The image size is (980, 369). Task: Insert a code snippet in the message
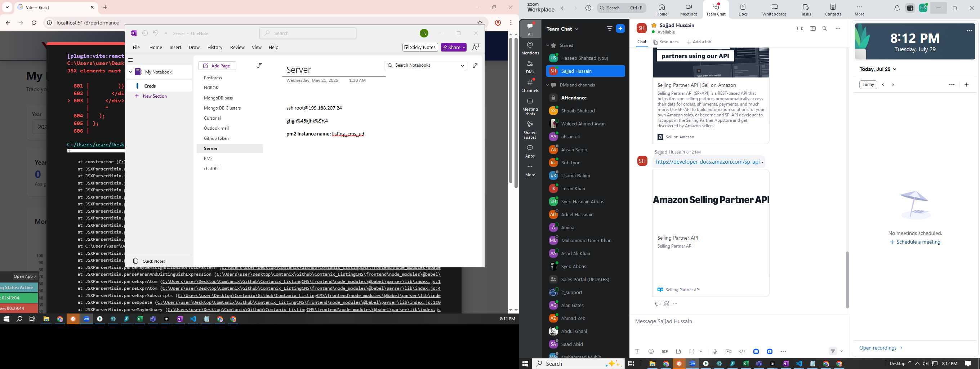(x=742, y=351)
